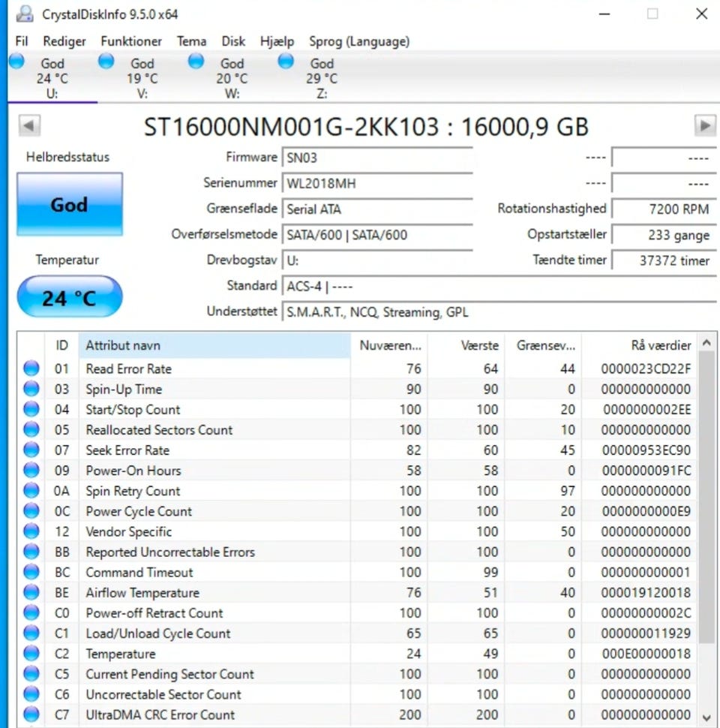Screen dimensions: 720x728
Task: Open the Funktioner menu
Action: pos(131,41)
